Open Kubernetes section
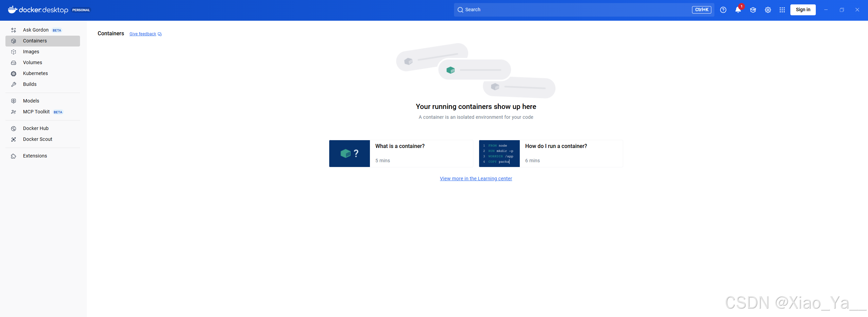This screenshot has height=317, width=868. [x=43, y=74]
